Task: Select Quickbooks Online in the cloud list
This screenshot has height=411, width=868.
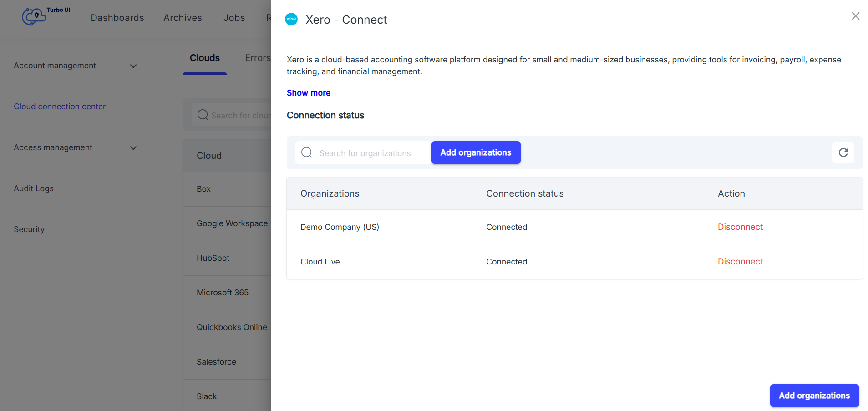Action: [232, 327]
